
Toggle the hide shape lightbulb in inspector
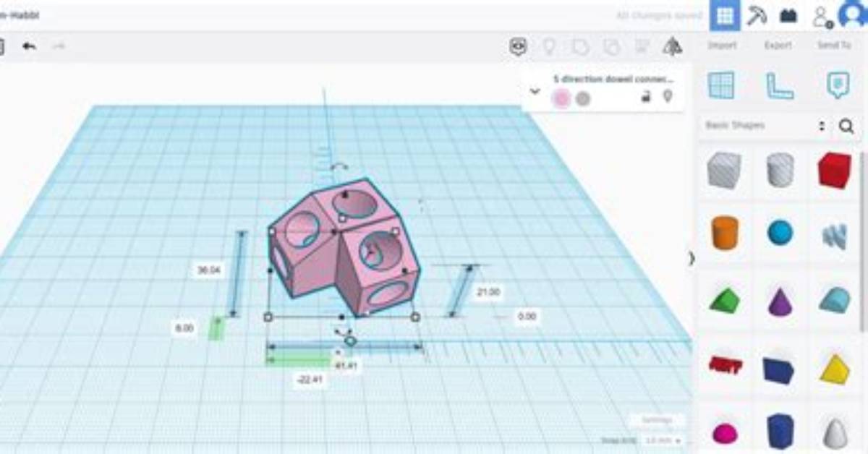(668, 97)
